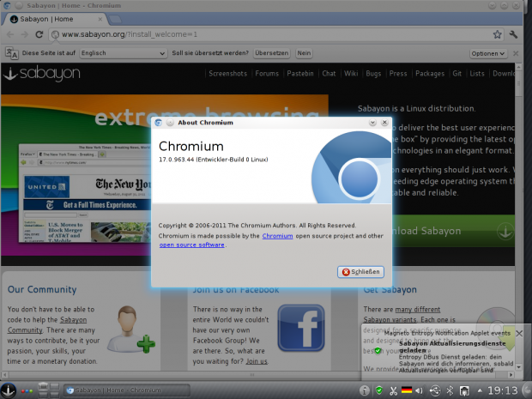Click the About Chromium dialog's Chromium icon
This screenshot has height=399, width=532.
[x=158, y=123]
